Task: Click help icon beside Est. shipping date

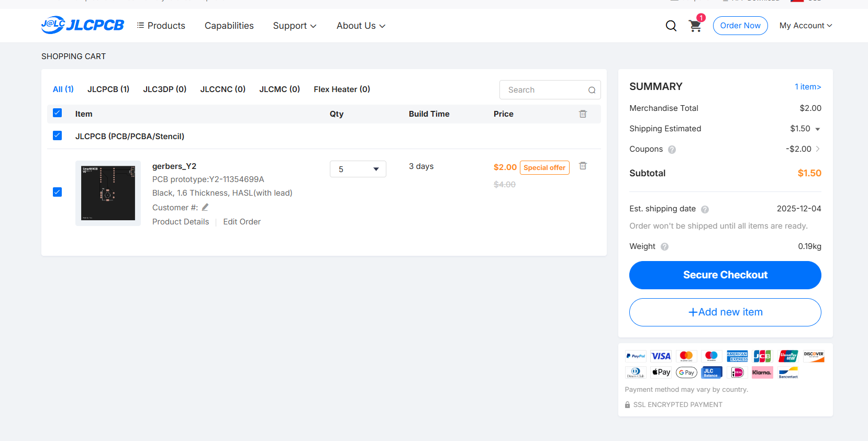Action: tap(705, 209)
